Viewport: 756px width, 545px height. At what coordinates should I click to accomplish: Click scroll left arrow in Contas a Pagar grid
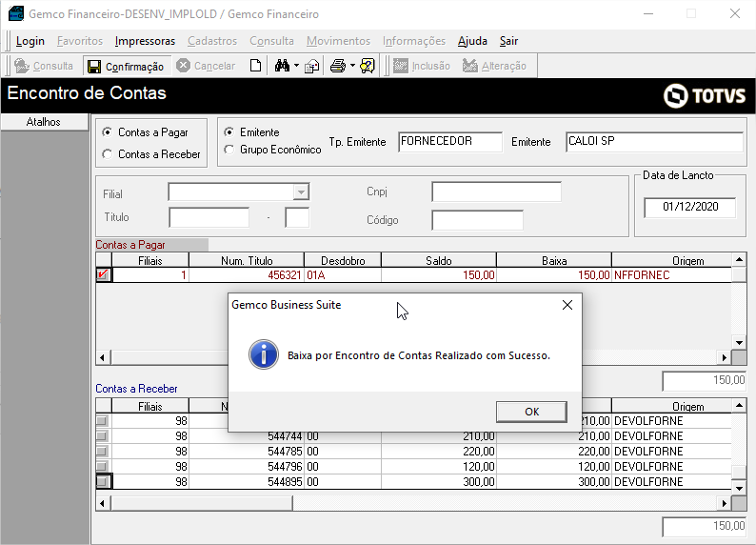point(103,357)
